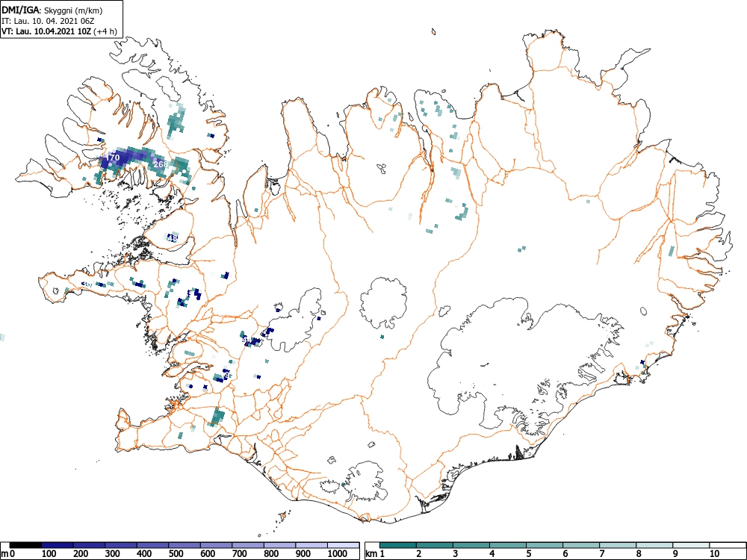The image size is (747, 560).
Task: Click the '1000' label in meter legend
Action: pyautogui.click(x=338, y=554)
